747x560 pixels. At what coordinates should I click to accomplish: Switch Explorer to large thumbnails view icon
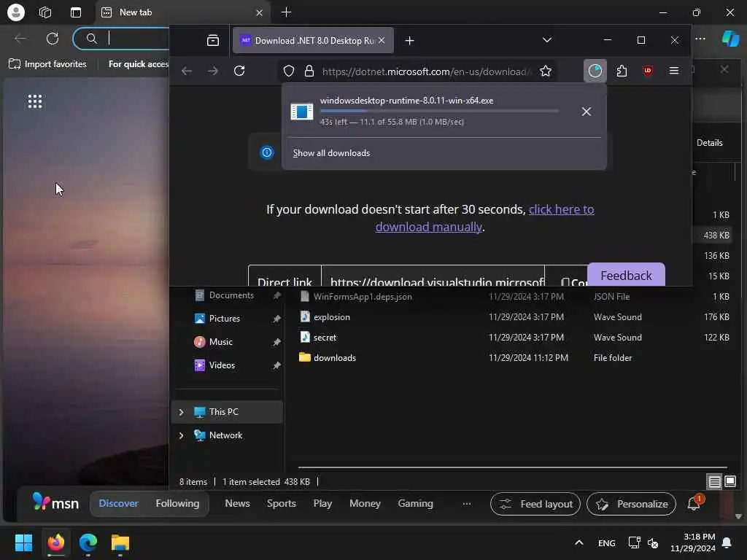(x=729, y=481)
